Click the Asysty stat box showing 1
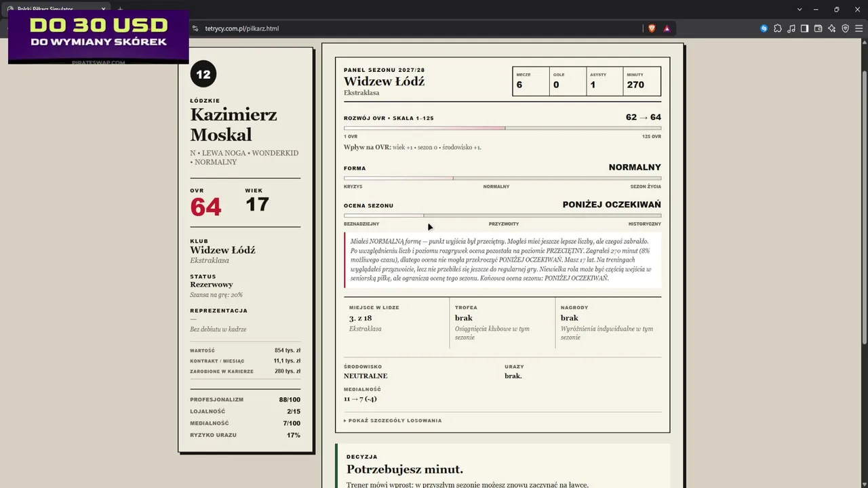The image size is (868, 488). pyautogui.click(x=604, y=81)
